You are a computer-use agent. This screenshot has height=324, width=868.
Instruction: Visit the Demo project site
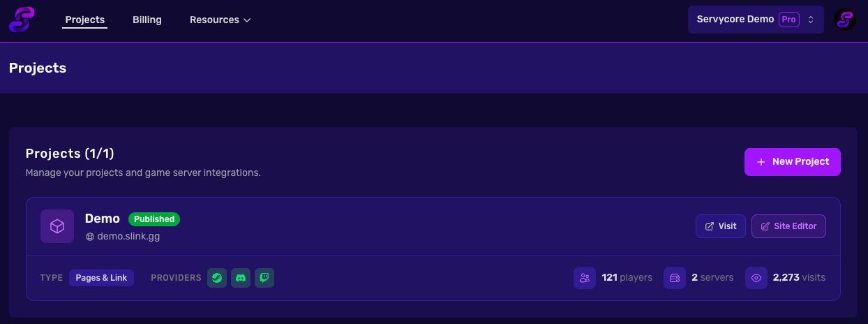pos(721,226)
